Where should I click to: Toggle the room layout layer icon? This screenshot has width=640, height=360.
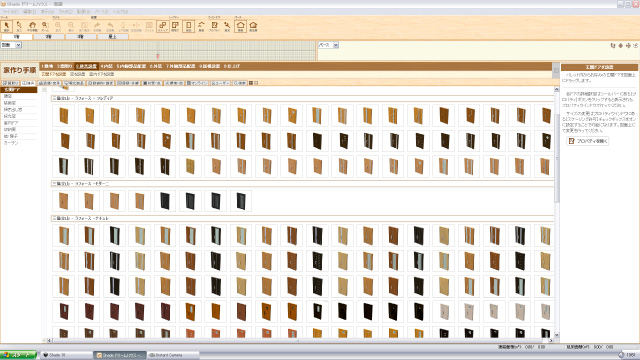pyautogui.click(x=175, y=26)
